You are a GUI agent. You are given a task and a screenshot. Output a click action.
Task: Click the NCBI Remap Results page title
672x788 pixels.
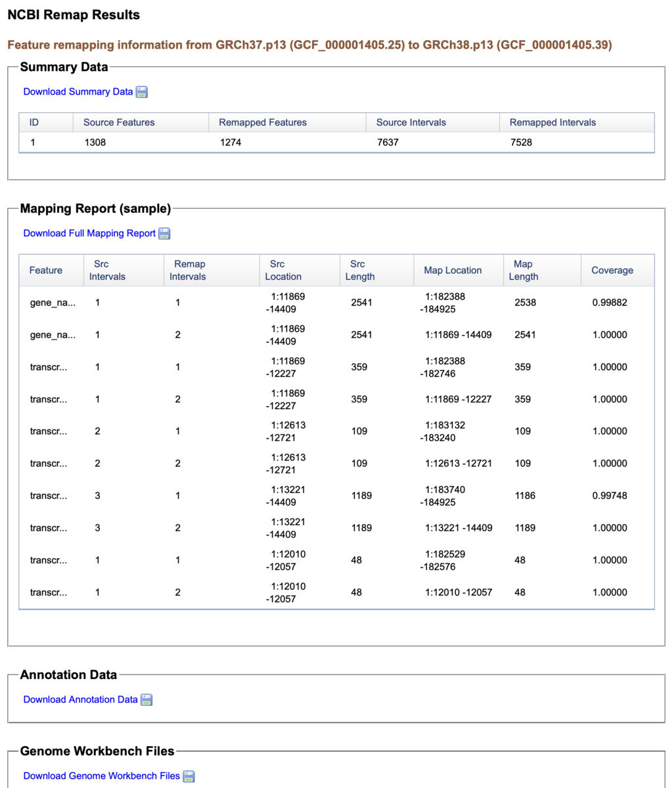coord(74,15)
